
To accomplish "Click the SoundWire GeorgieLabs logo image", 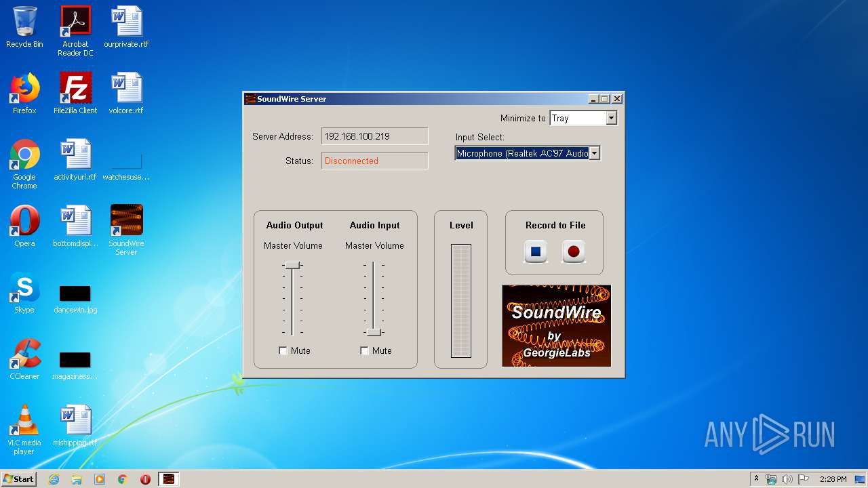I will (557, 326).
